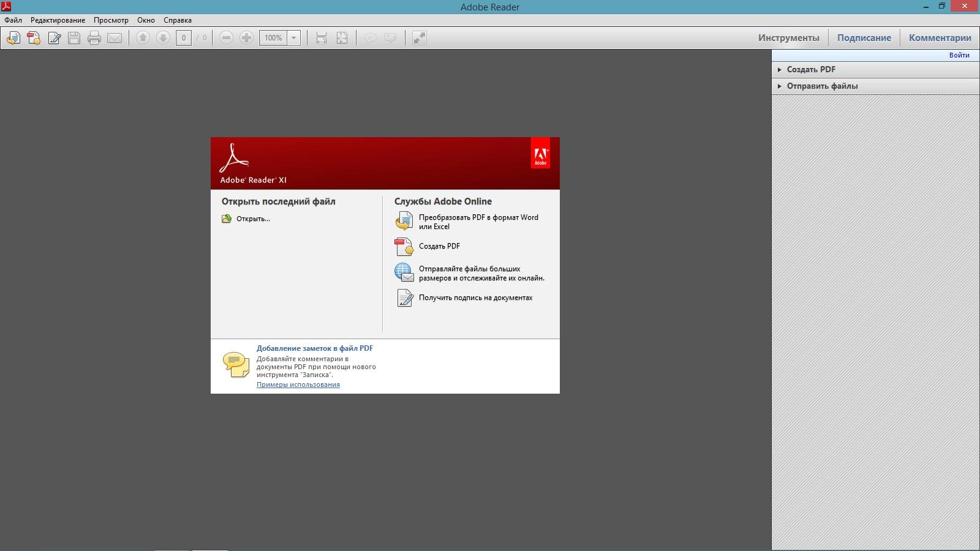Image resolution: width=980 pixels, height=551 pixels.
Task: Click Добавление заметок в файл PDF heading
Action: pos(315,348)
